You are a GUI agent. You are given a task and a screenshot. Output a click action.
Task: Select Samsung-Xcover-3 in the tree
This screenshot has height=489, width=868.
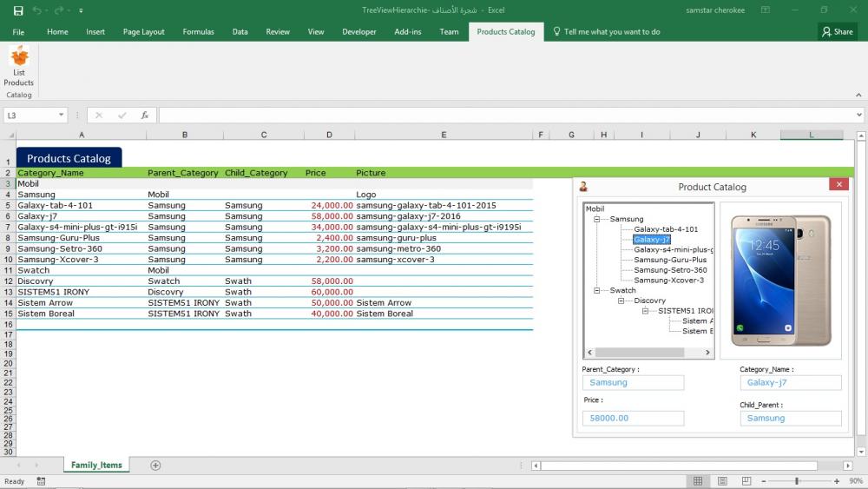point(668,281)
